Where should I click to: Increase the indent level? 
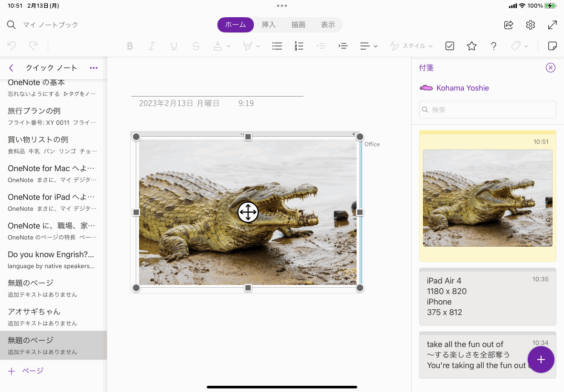[343, 46]
